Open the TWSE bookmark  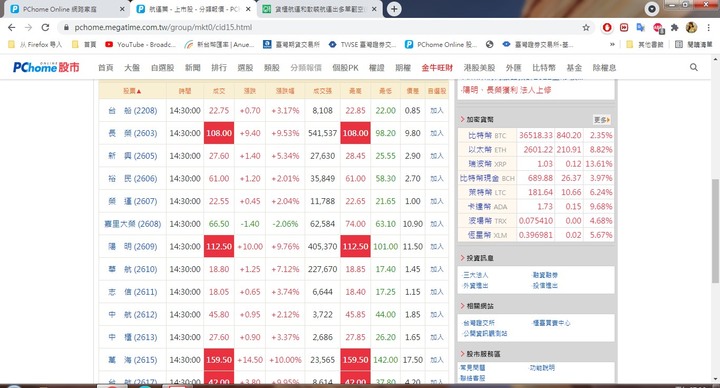(x=362, y=45)
